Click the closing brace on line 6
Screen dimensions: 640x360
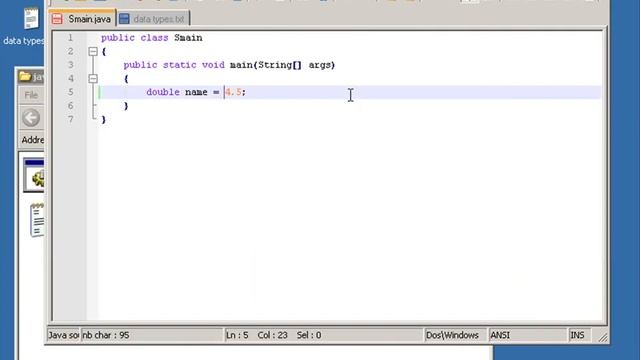tap(126, 106)
